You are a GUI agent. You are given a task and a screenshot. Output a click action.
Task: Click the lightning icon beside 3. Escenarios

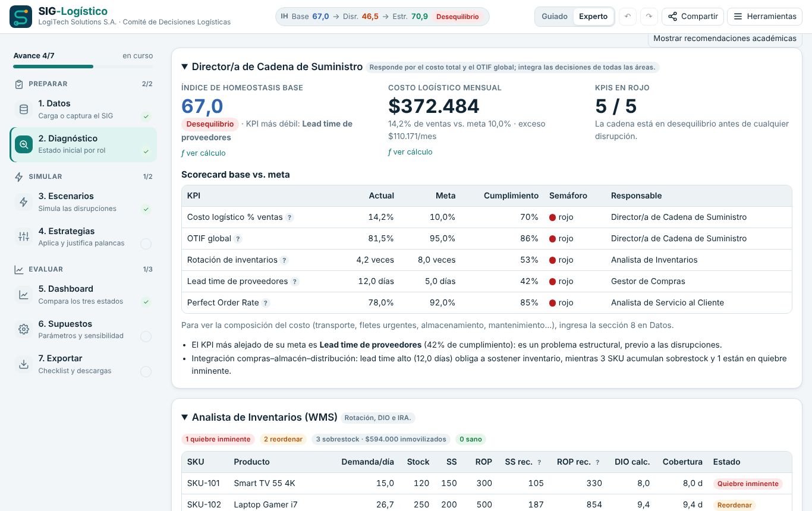coord(24,202)
